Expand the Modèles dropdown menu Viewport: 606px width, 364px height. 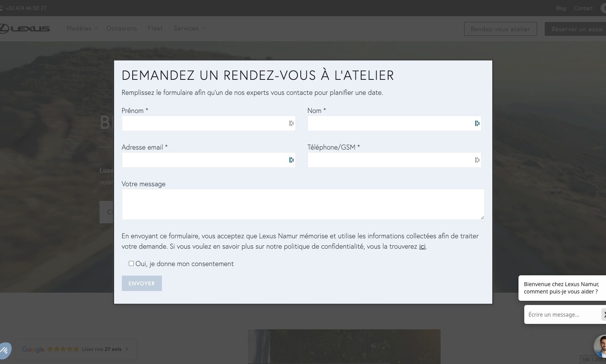click(x=82, y=29)
